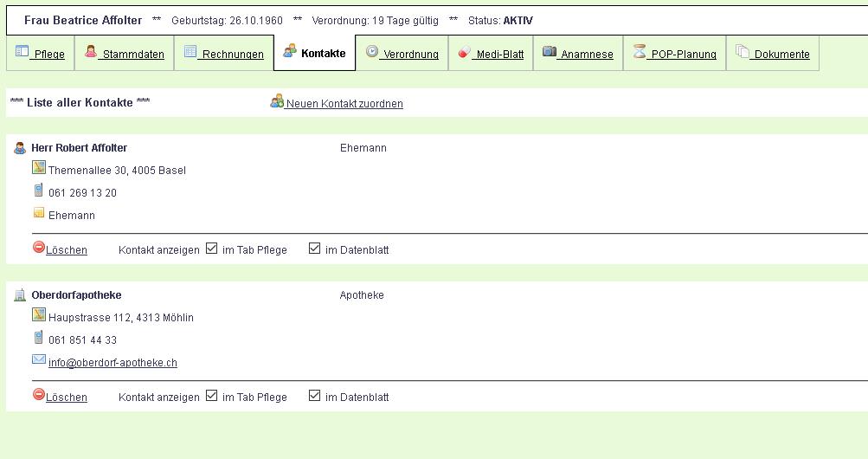Click the building icon beside Oberdorfapotheke
The width and height of the screenshot is (868, 459).
coord(20,295)
